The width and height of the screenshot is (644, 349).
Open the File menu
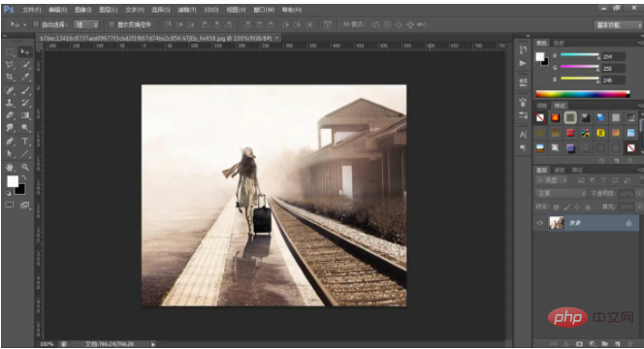32,10
